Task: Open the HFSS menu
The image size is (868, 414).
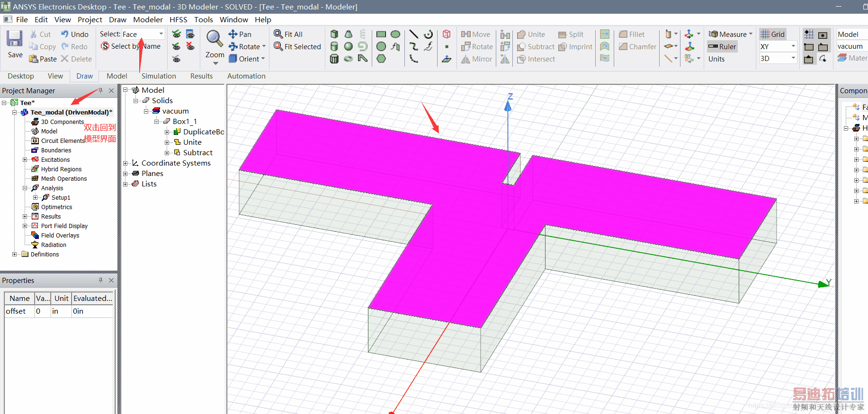Action: (179, 19)
